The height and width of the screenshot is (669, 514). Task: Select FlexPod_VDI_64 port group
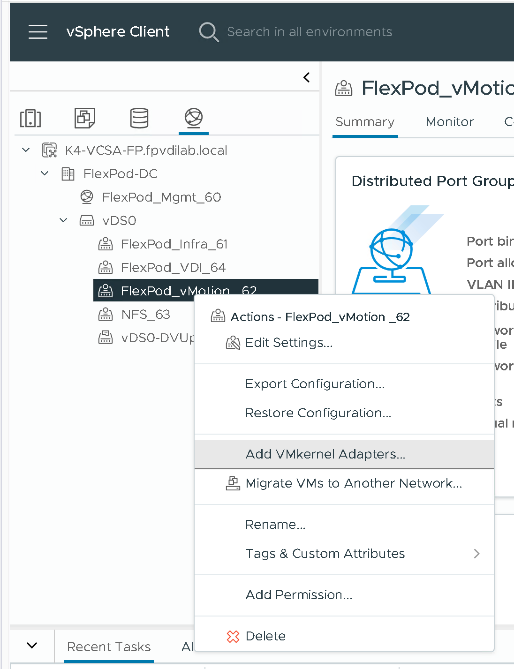[x=173, y=268]
